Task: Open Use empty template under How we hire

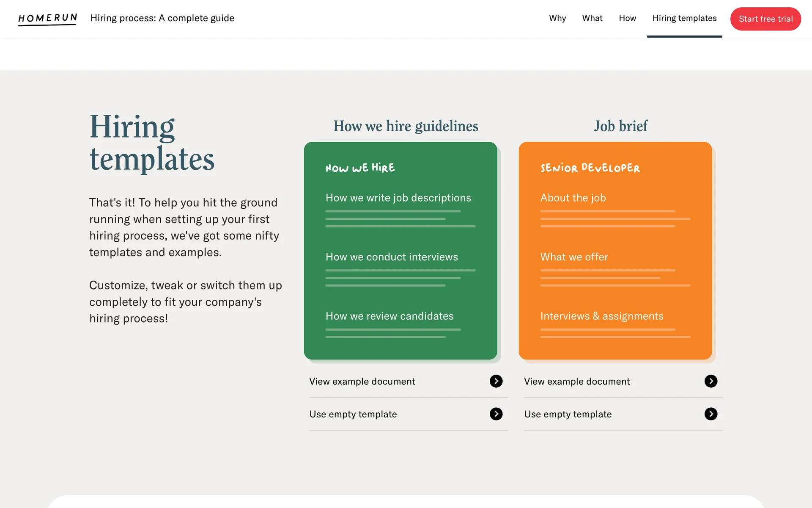Action: 353,414
